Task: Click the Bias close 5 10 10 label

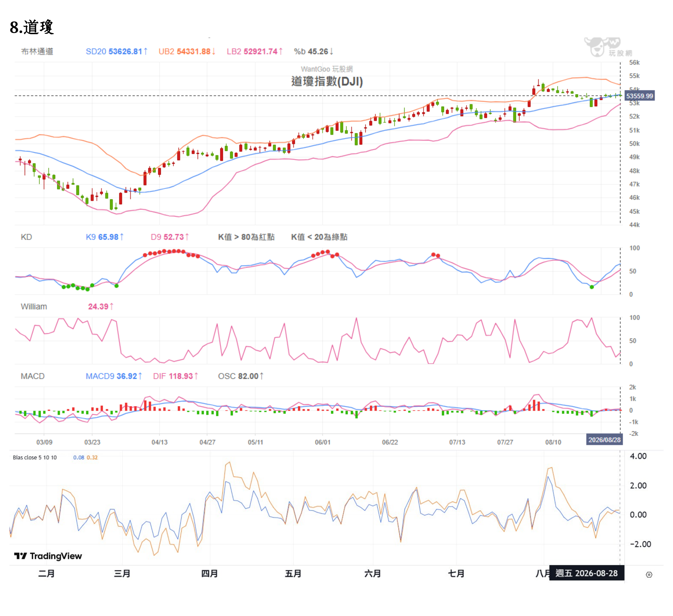Action: click(x=35, y=457)
